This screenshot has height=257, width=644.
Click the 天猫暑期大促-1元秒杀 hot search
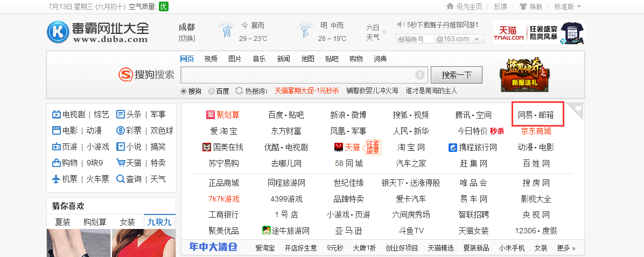pyautogui.click(x=307, y=91)
